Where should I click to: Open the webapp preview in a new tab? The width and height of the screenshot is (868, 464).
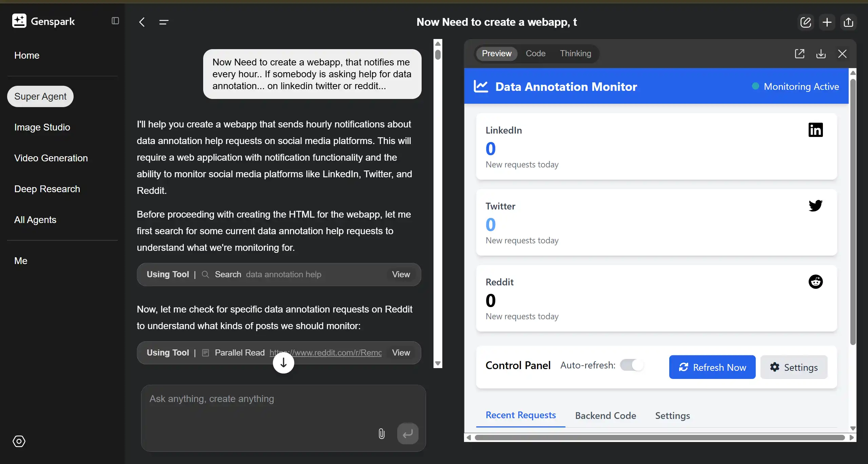pos(799,54)
